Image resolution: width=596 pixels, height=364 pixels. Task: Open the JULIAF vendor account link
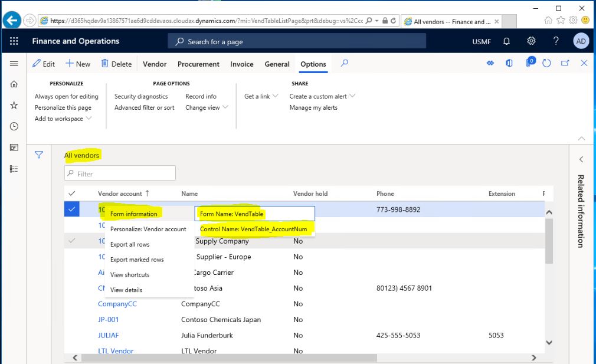[x=109, y=335]
